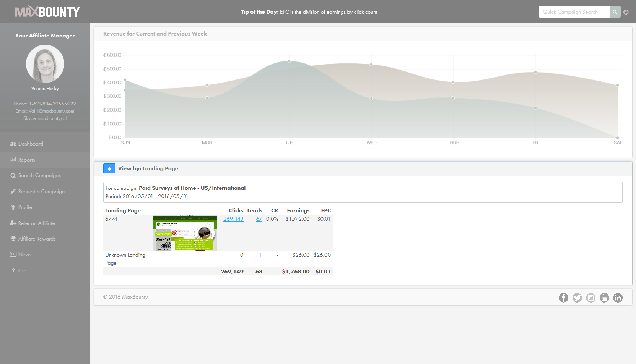Click the YouTube footer icon

pos(604,298)
